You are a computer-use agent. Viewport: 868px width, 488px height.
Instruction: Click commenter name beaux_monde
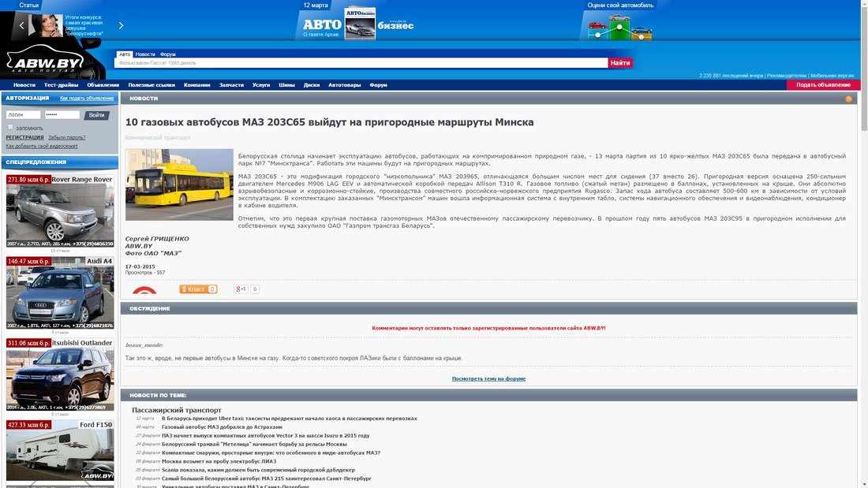click(144, 345)
